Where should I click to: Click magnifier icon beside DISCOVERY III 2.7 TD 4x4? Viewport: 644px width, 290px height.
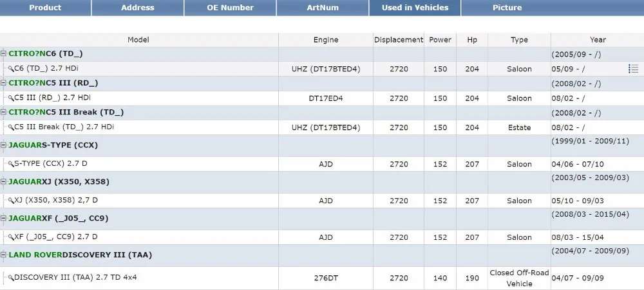[11, 278]
